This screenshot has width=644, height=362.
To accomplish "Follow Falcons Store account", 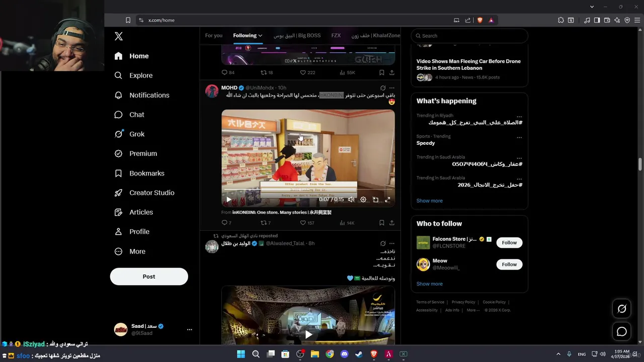I will tap(509, 242).
